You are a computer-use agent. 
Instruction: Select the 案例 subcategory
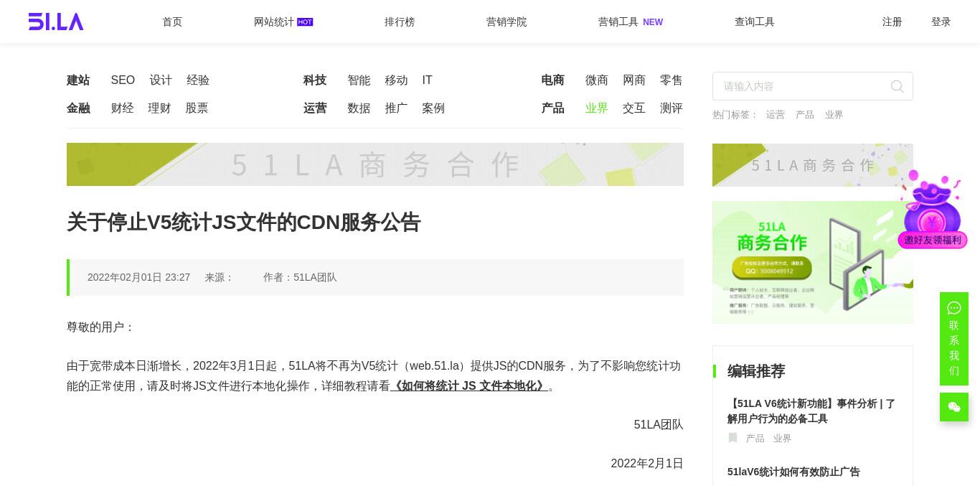[434, 108]
